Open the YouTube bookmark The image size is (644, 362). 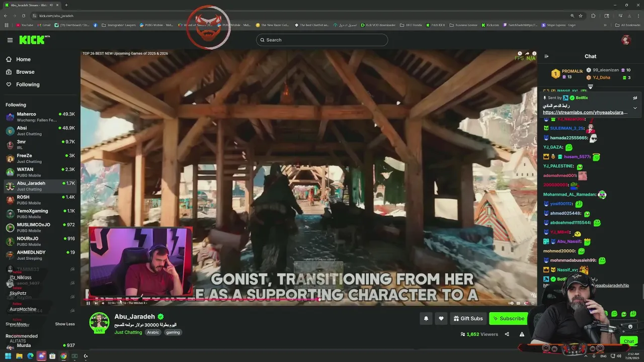tap(25, 25)
